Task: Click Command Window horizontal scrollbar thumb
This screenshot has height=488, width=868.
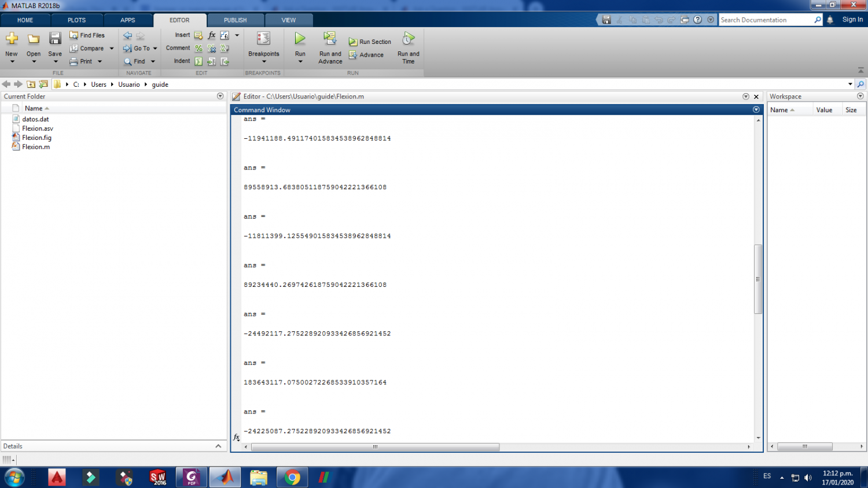Action: [x=375, y=447]
